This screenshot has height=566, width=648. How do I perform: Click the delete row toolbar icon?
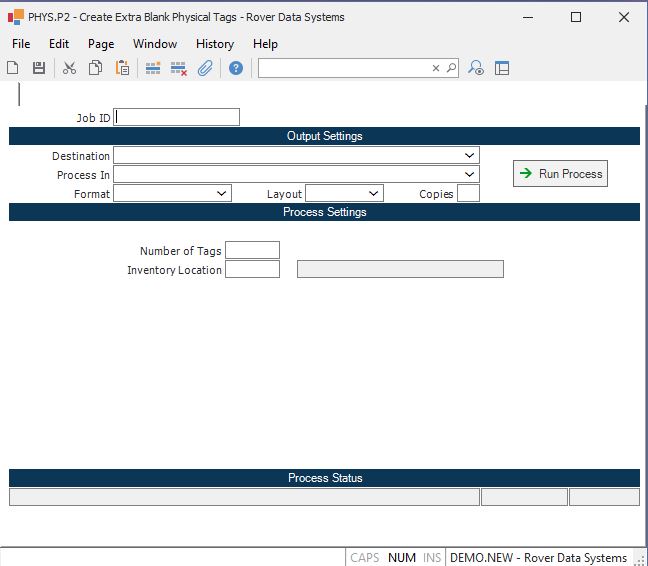(x=179, y=68)
